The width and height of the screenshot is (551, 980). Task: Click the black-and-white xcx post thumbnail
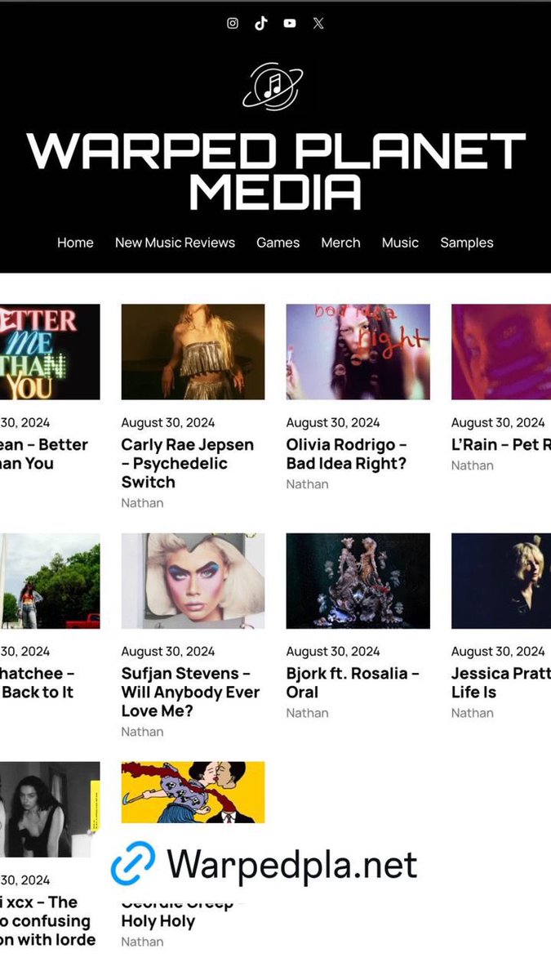(50, 809)
